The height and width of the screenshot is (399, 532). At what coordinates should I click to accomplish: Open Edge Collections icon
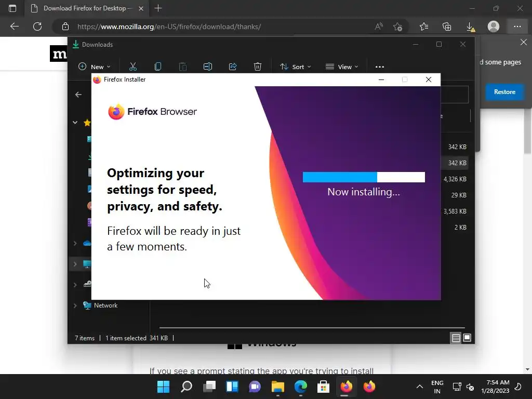(x=447, y=26)
